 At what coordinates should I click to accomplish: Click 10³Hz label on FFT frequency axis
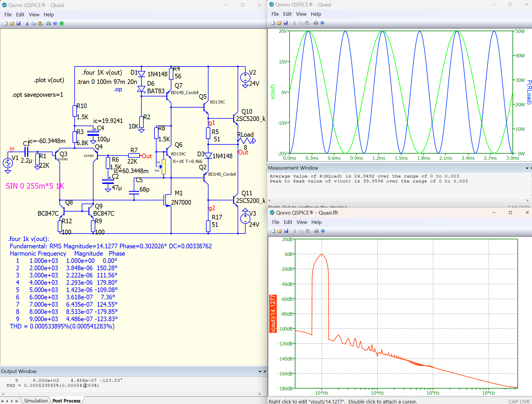click(322, 393)
